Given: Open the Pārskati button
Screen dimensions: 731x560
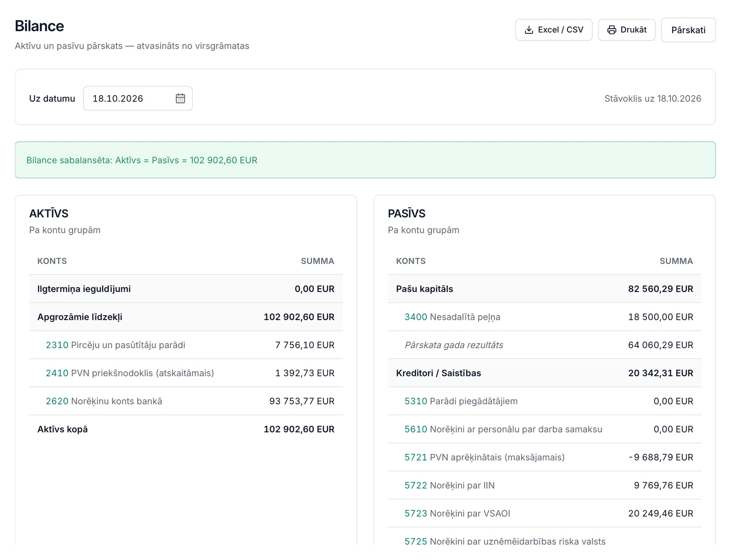Looking at the screenshot, I should point(688,30).
